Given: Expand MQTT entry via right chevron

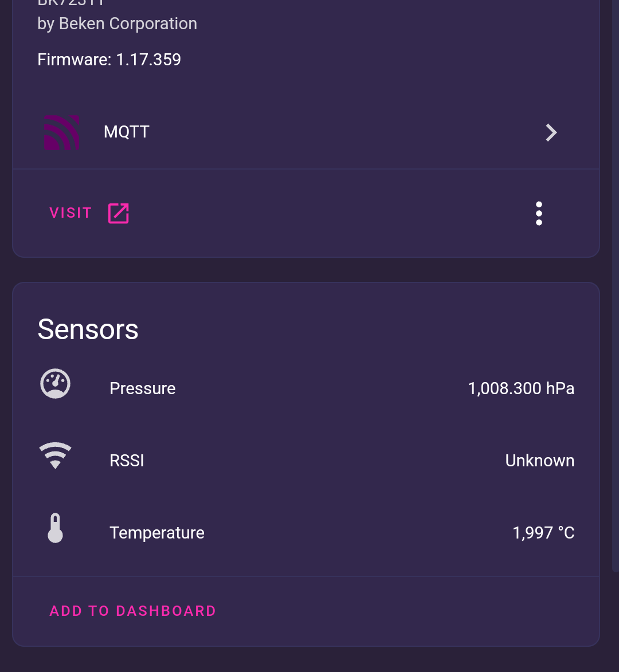Looking at the screenshot, I should 551,132.
